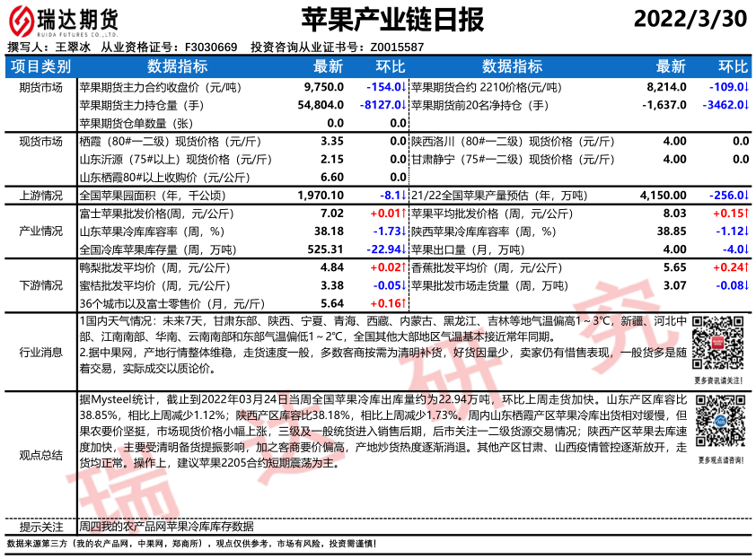Select the 期货市场 category cell
The height and width of the screenshot is (559, 756).
(x=40, y=88)
